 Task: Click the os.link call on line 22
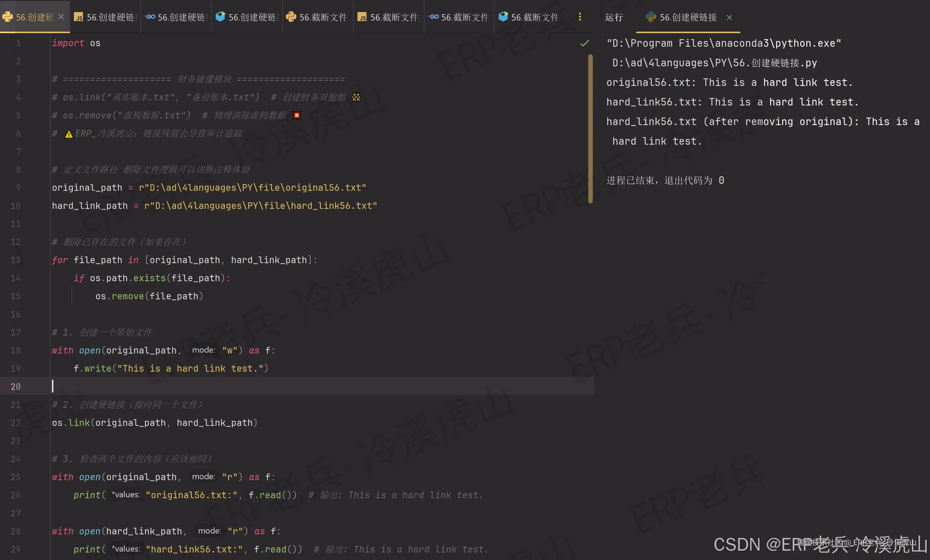point(78,423)
